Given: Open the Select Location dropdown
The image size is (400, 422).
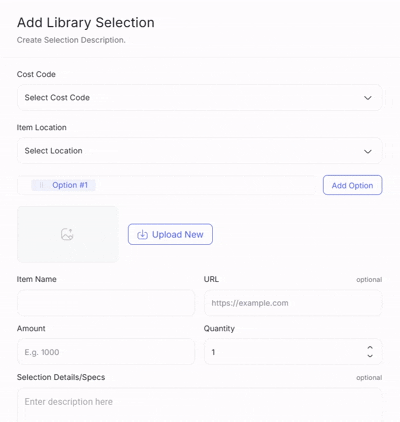Looking at the screenshot, I should pyautogui.click(x=200, y=151).
